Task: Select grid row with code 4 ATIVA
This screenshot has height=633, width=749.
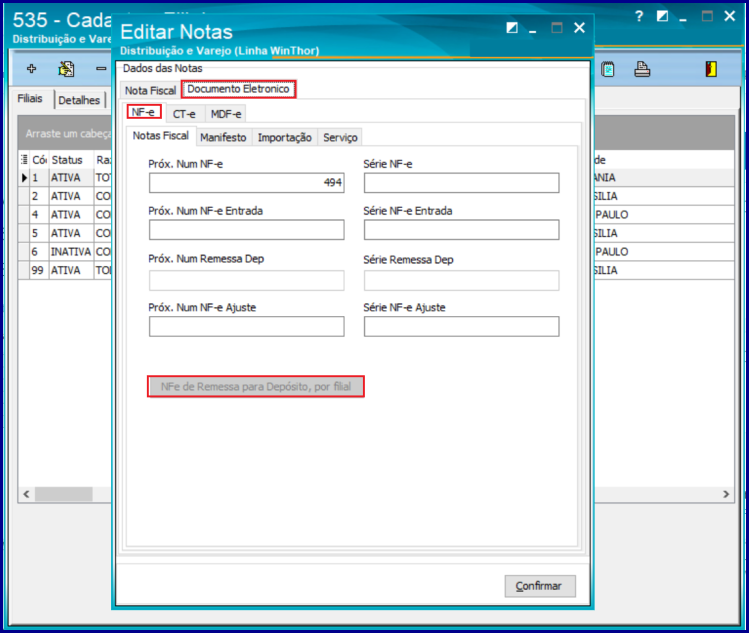Action: pyautogui.click(x=66, y=215)
